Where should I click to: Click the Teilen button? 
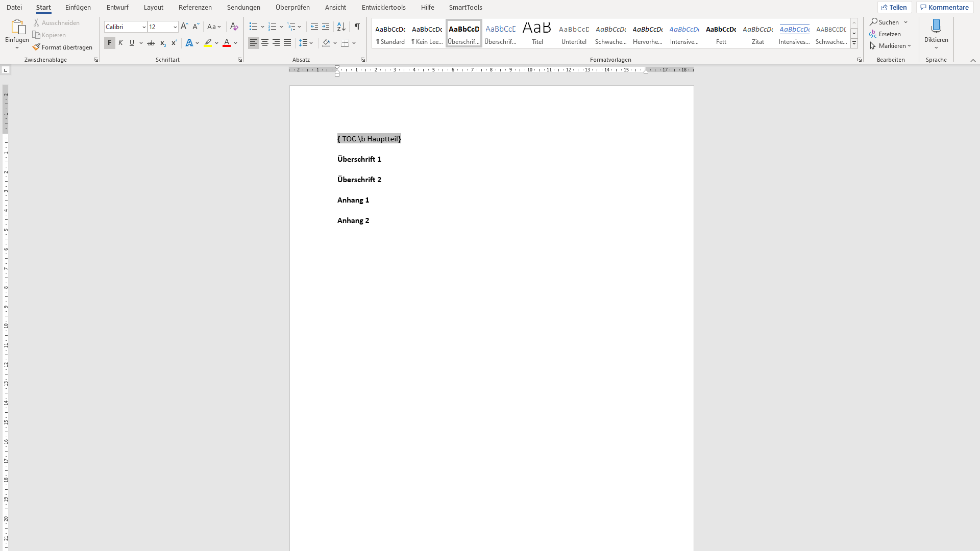pyautogui.click(x=895, y=7)
